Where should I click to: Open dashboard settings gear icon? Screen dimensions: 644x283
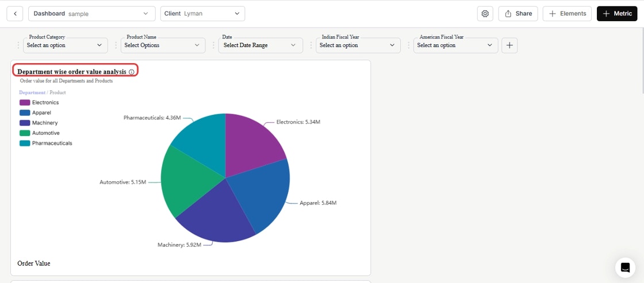pyautogui.click(x=485, y=14)
